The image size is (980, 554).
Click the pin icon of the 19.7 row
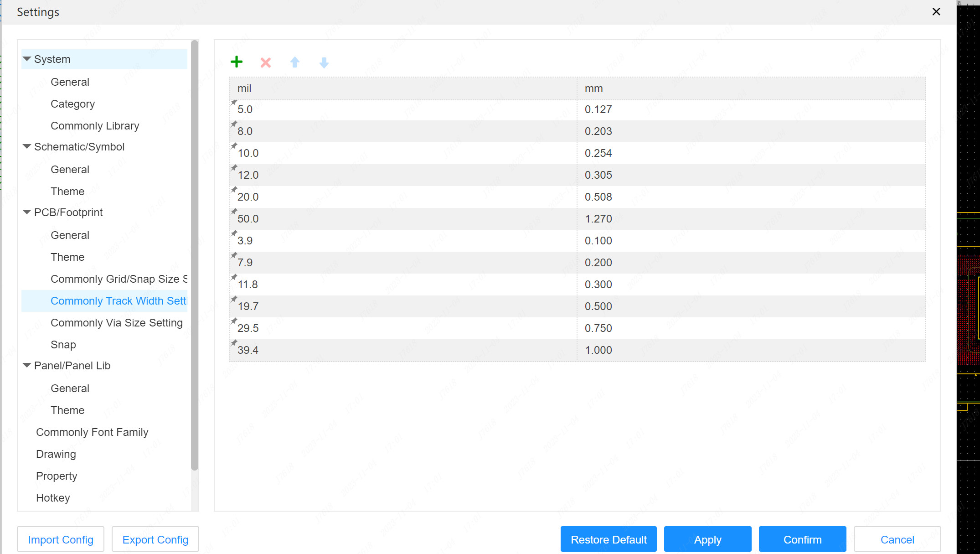coord(234,299)
